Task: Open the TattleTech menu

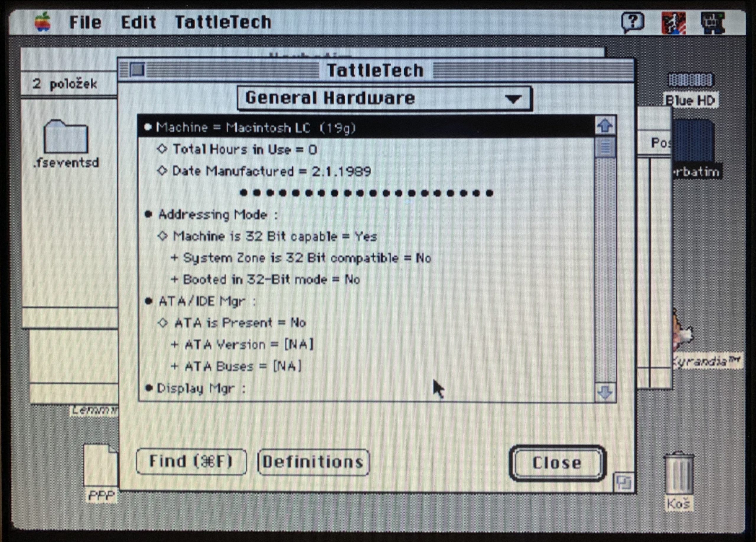Action: coord(223,22)
